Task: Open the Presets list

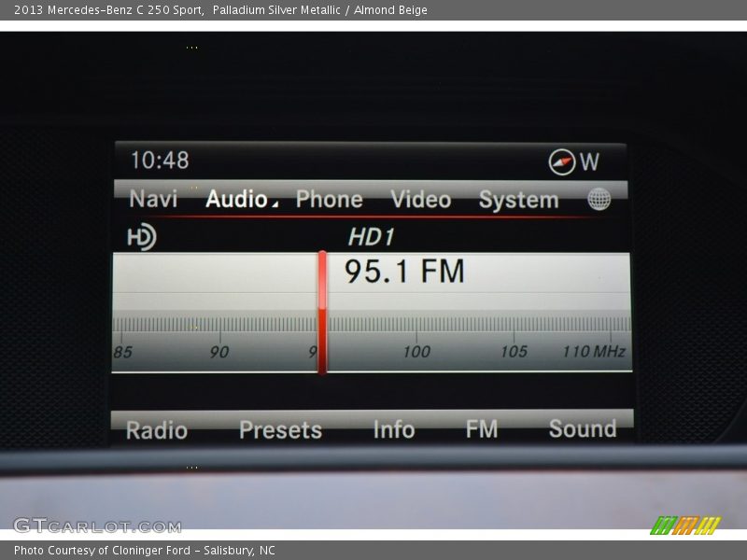Action: click(281, 429)
